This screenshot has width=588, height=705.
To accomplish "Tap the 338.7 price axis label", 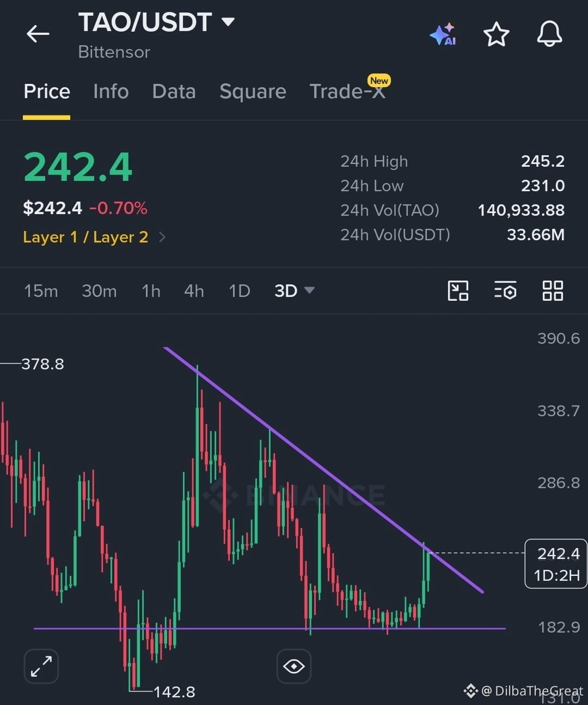I will [x=559, y=410].
